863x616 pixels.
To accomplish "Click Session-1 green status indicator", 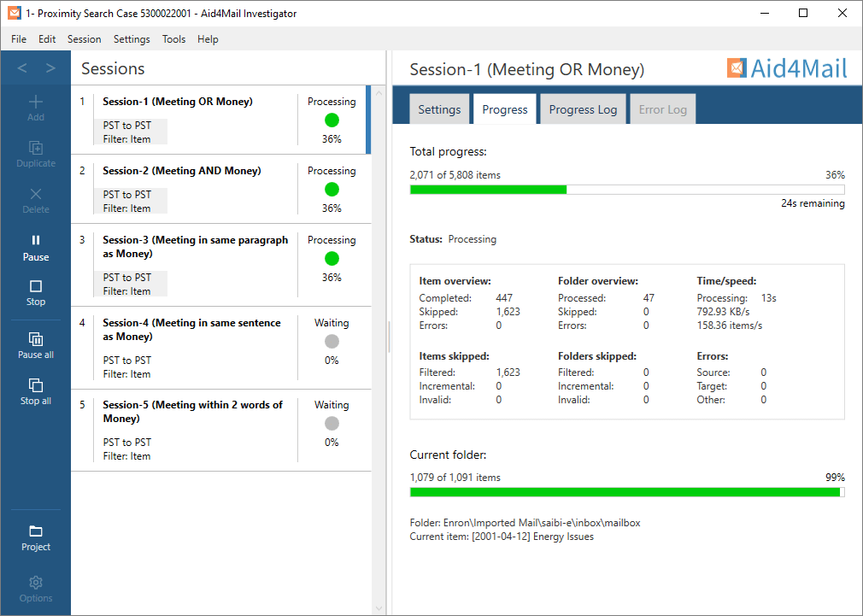I will 332,120.
